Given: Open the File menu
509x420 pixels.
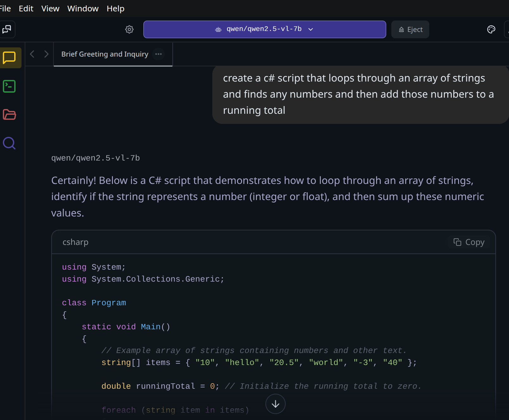Looking at the screenshot, I should (x=5, y=9).
